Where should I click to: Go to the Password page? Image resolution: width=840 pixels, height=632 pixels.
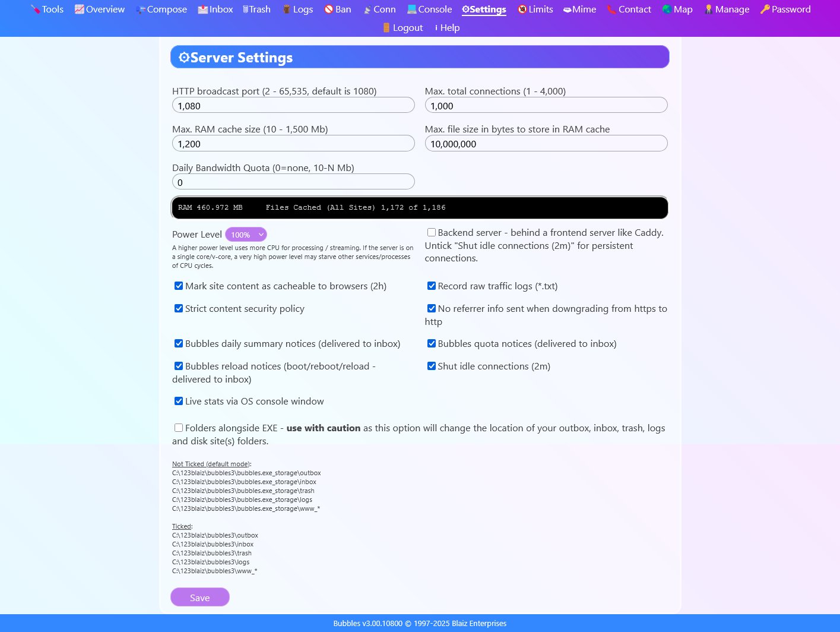click(x=785, y=10)
